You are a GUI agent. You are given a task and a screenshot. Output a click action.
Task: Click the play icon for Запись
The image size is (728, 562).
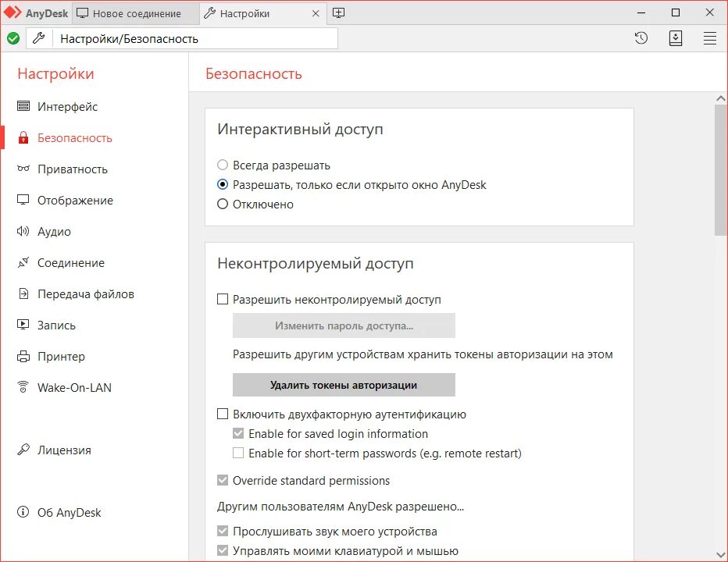23,325
